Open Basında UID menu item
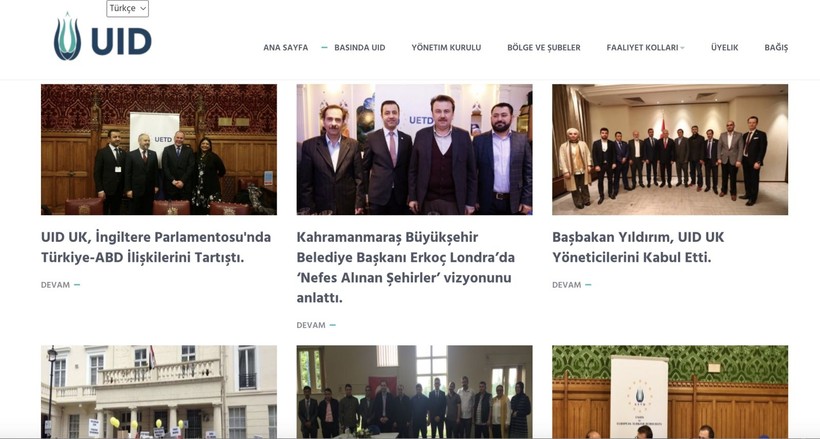Viewport: 820px width, 439px height. point(360,48)
